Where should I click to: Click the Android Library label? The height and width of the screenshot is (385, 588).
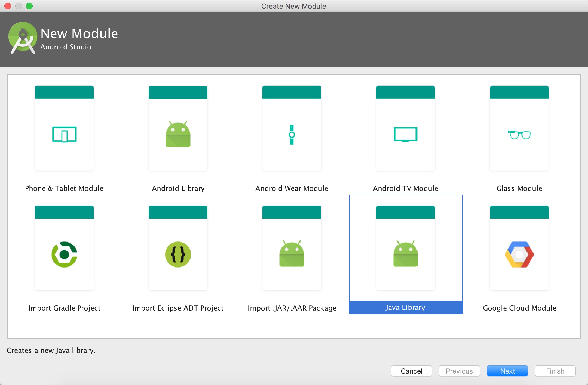[x=178, y=188]
